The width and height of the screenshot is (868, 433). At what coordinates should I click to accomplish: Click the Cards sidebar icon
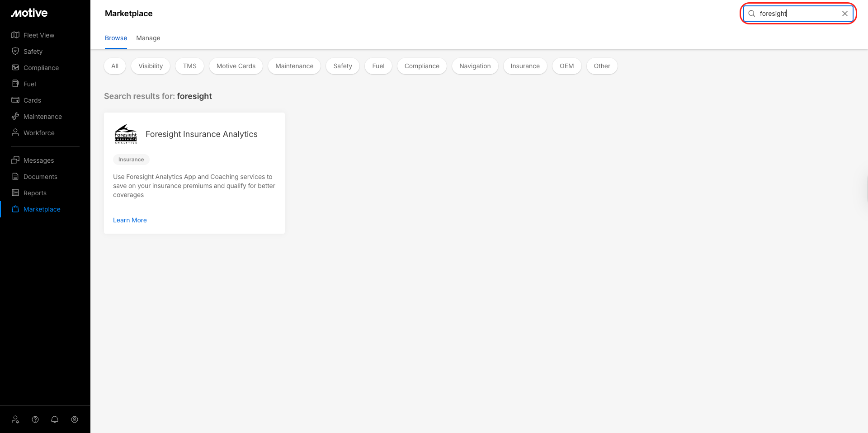(15, 100)
